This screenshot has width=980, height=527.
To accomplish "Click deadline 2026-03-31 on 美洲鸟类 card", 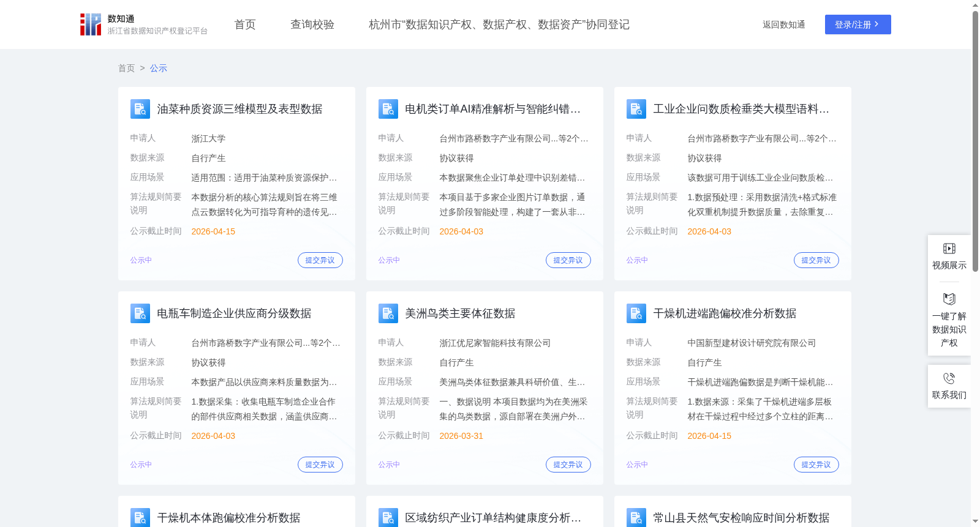I will [461, 436].
